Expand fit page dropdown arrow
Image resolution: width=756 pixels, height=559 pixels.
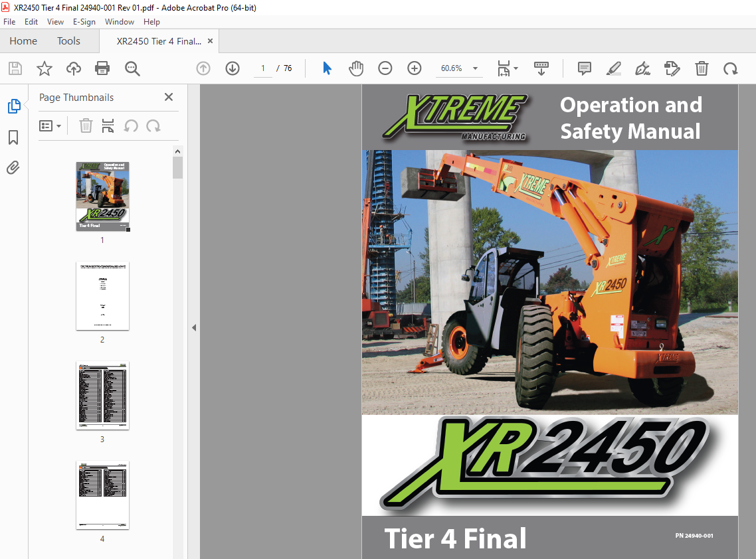tap(516, 68)
